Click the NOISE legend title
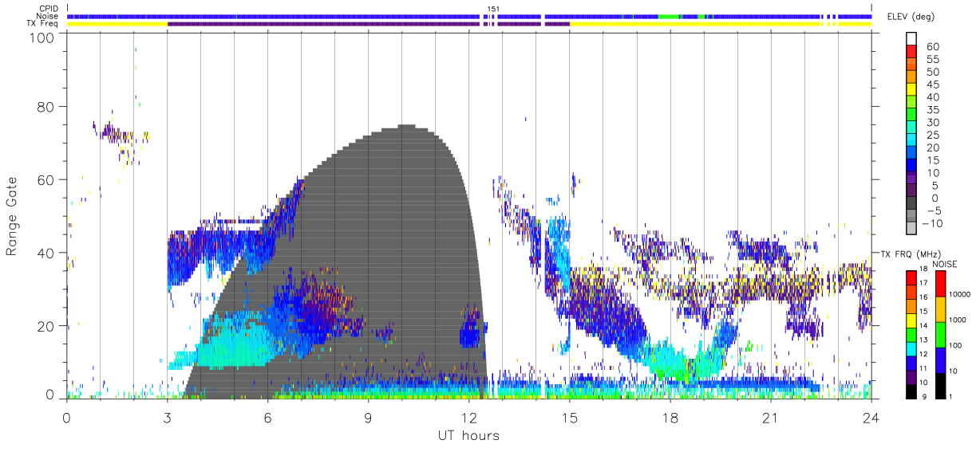Viewport: 980px width, 452px height. click(x=944, y=264)
